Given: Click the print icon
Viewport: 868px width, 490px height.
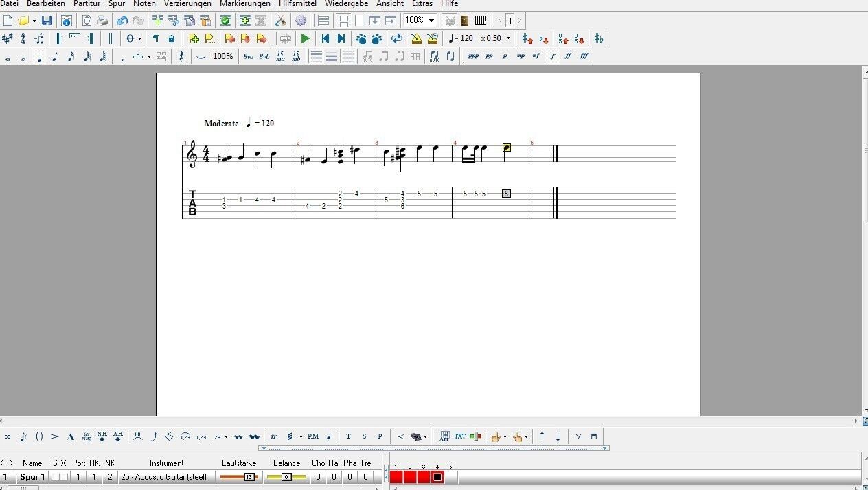Looking at the screenshot, I should 102,21.
